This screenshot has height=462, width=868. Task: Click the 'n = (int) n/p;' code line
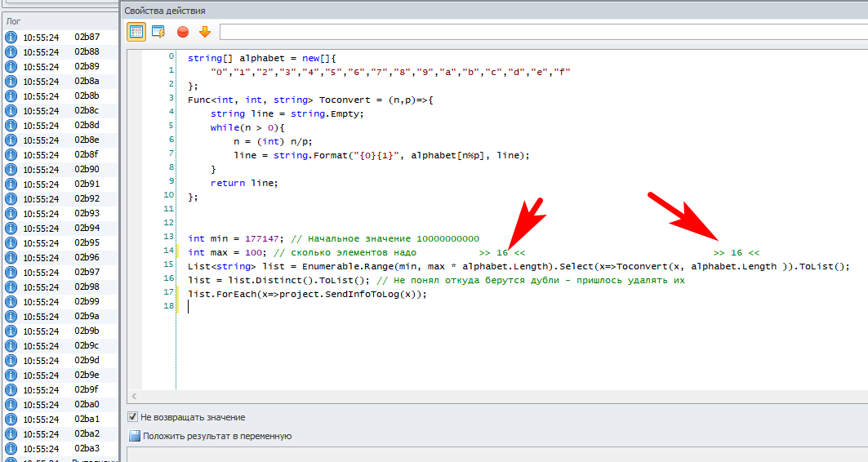[273, 142]
